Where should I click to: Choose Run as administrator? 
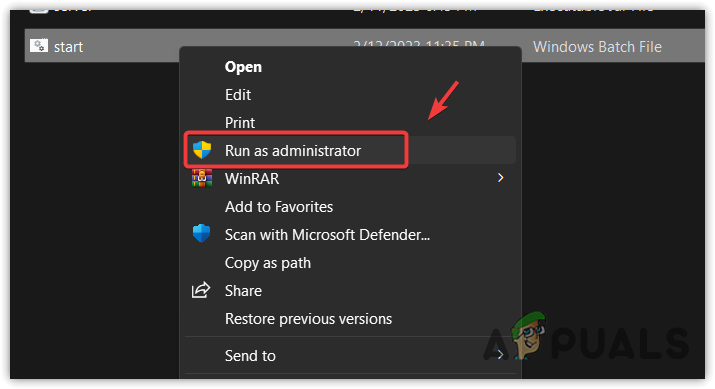(350, 150)
